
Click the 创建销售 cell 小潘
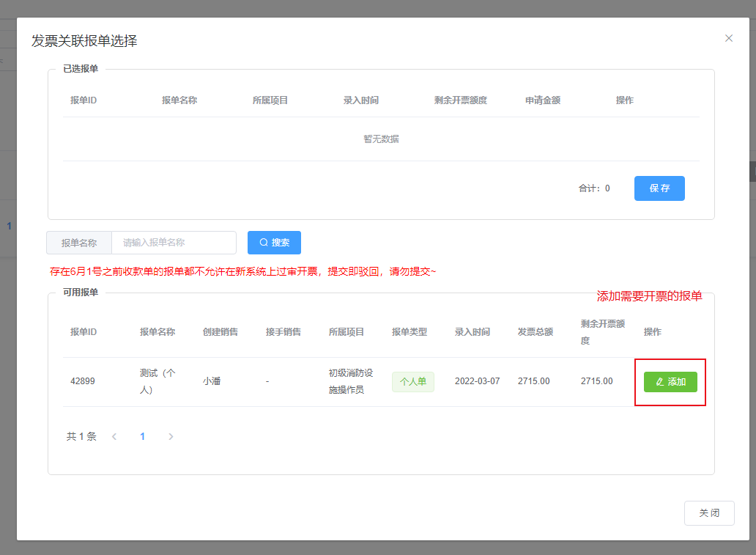point(213,381)
